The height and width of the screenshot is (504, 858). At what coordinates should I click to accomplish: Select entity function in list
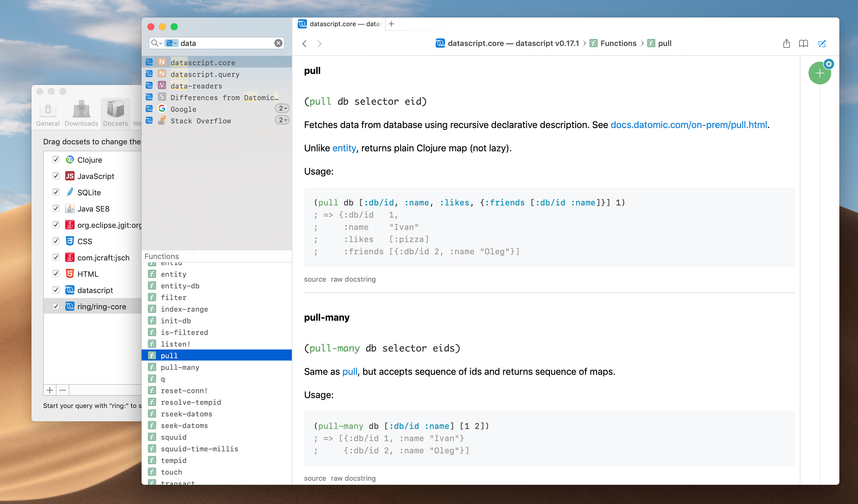[x=217, y=274]
